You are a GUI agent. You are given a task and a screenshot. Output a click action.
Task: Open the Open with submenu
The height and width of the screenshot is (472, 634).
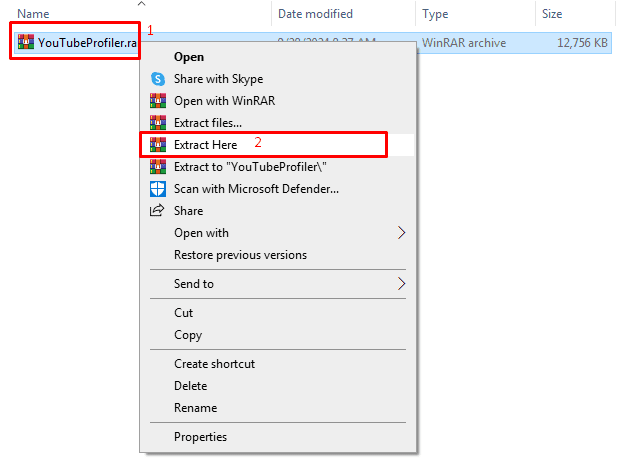(x=277, y=233)
